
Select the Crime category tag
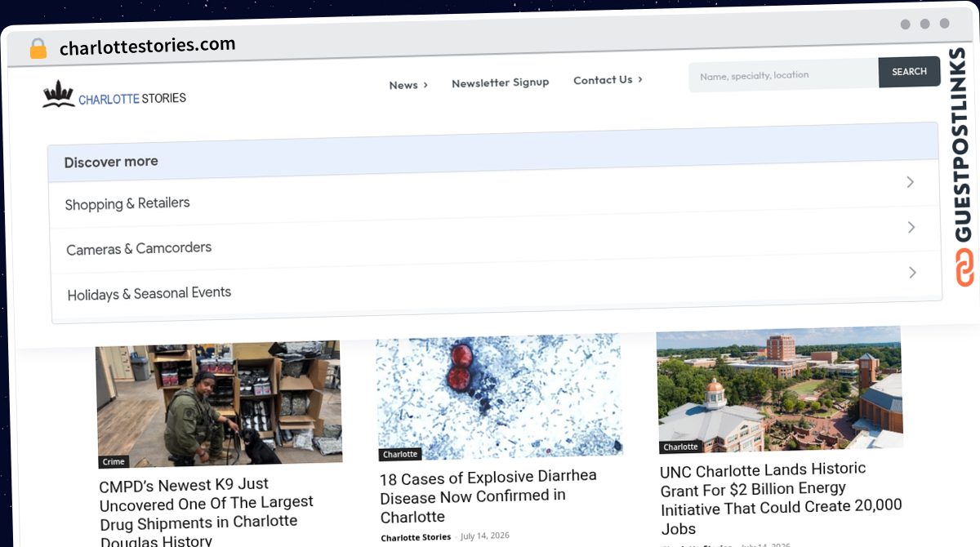pyautogui.click(x=114, y=461)
